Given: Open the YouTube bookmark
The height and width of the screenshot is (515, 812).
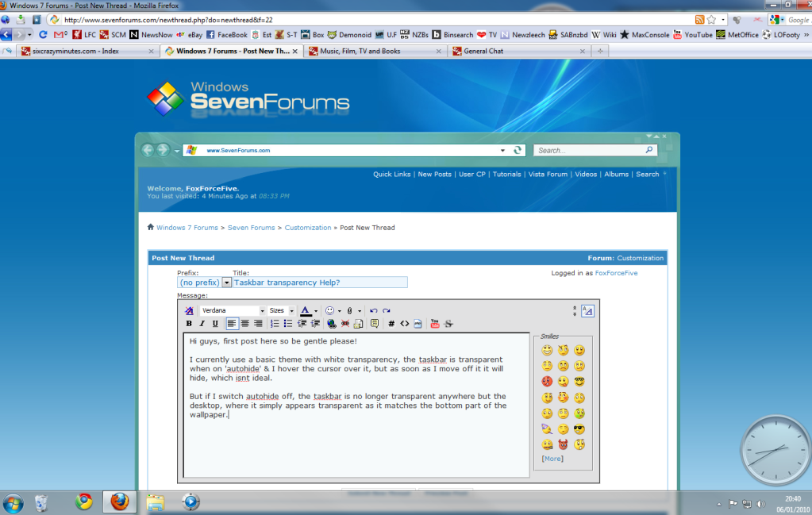Looking at the screenshot, I should 693,35.
